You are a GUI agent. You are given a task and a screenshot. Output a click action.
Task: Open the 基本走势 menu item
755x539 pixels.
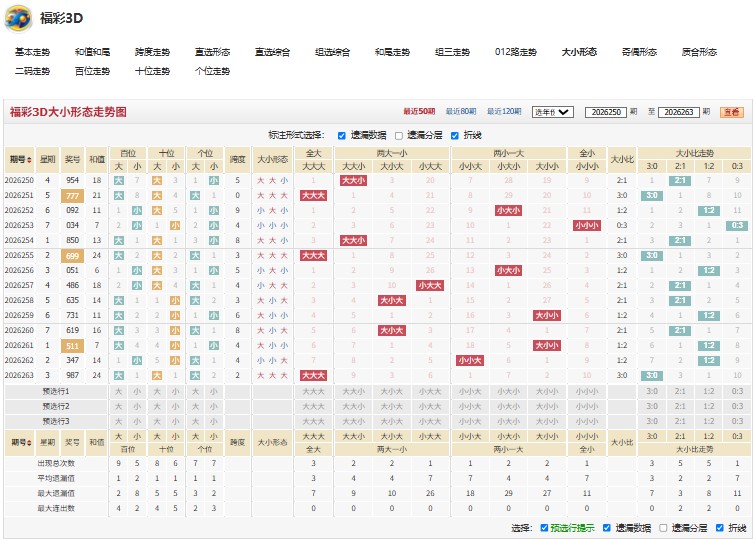(32, 52)
